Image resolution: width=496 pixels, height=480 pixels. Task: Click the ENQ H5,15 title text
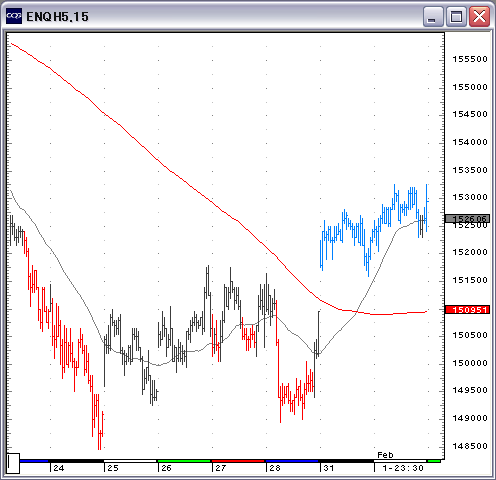tap(57, 17)
